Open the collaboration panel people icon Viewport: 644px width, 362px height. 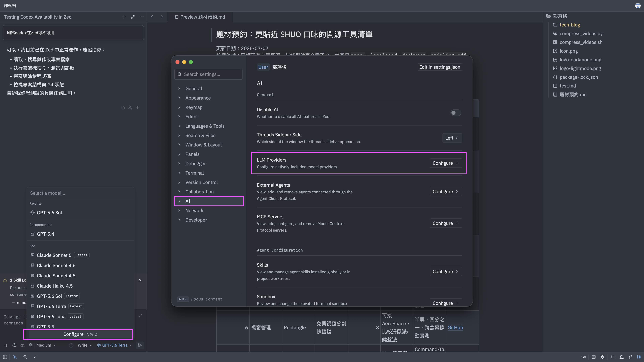[x=622, y=357]
